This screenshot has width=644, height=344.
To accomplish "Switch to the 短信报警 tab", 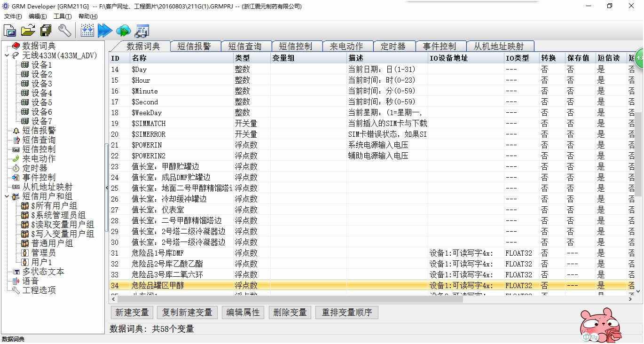I will [194, 46].
